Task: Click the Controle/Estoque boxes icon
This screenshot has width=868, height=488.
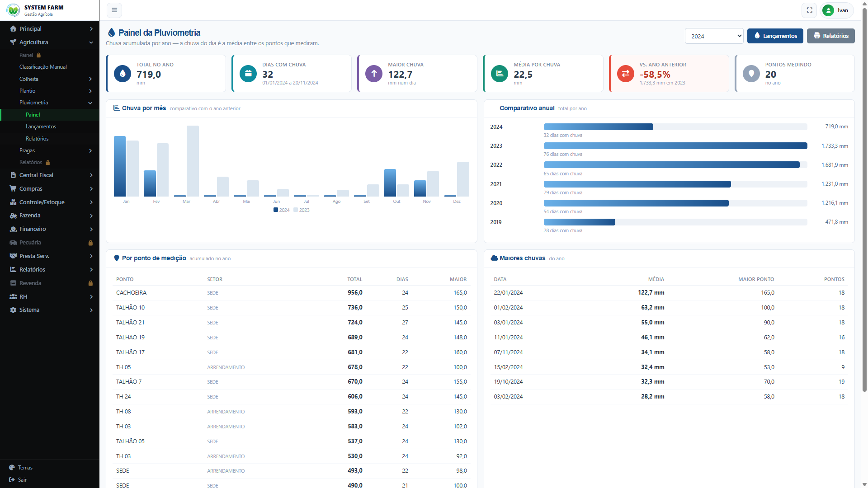Action: click(x=13, y=202)
